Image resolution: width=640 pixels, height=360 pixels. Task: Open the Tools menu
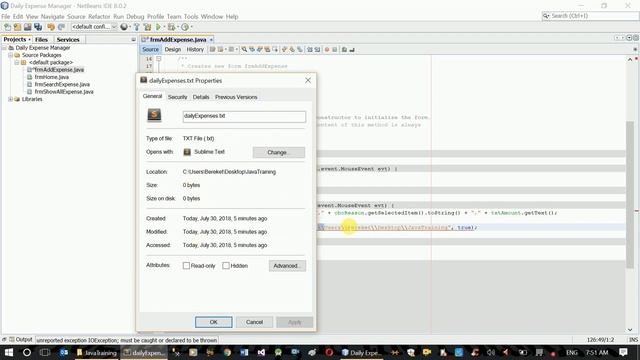tap(191, 17)
